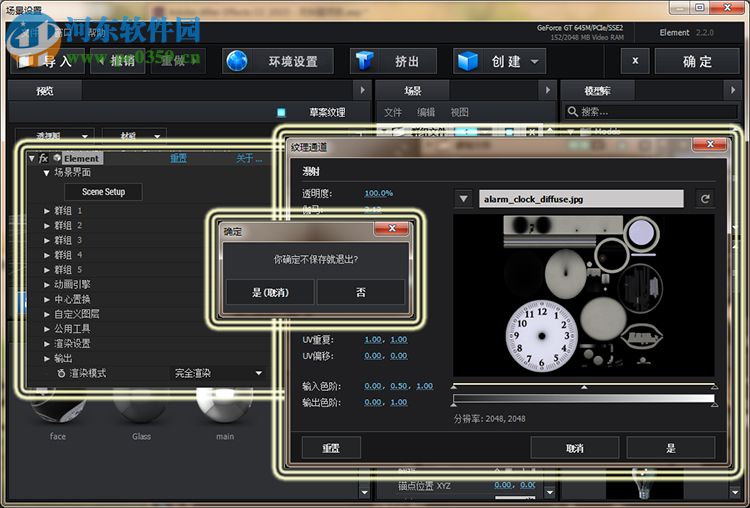Click 是 (取消) in the confirm dialog

[270, 292]
